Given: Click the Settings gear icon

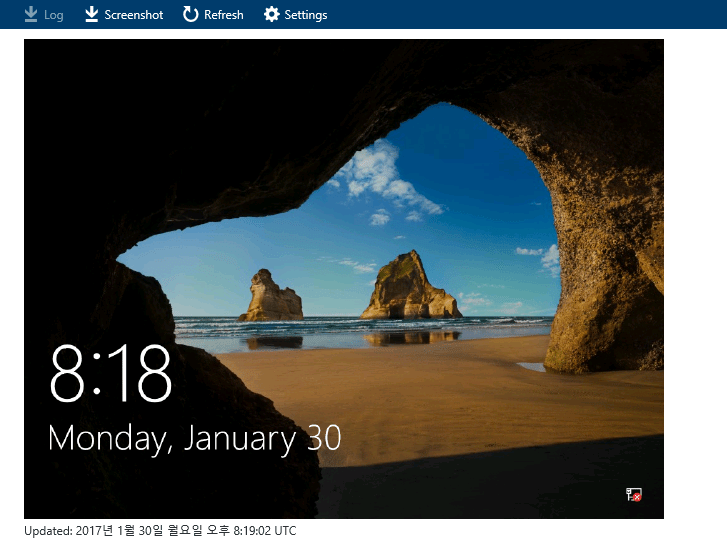Looking at the screenshot, I should click(272, 14).
